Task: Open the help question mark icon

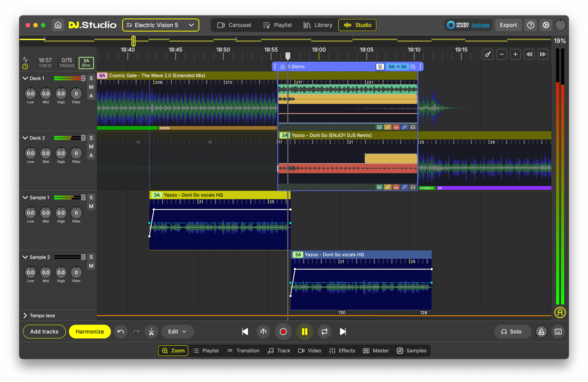Action: click(530, 25)
